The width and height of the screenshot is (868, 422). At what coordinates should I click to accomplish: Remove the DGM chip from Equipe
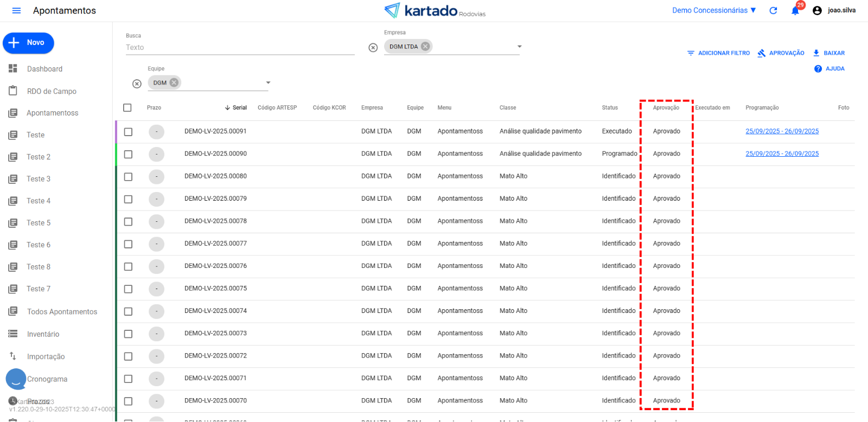174,83
